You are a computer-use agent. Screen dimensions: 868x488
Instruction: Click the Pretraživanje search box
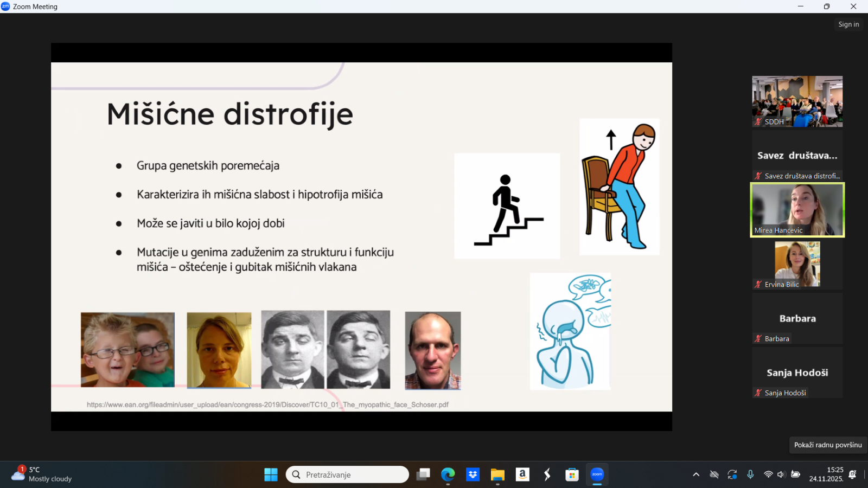[x=347, y=474]
